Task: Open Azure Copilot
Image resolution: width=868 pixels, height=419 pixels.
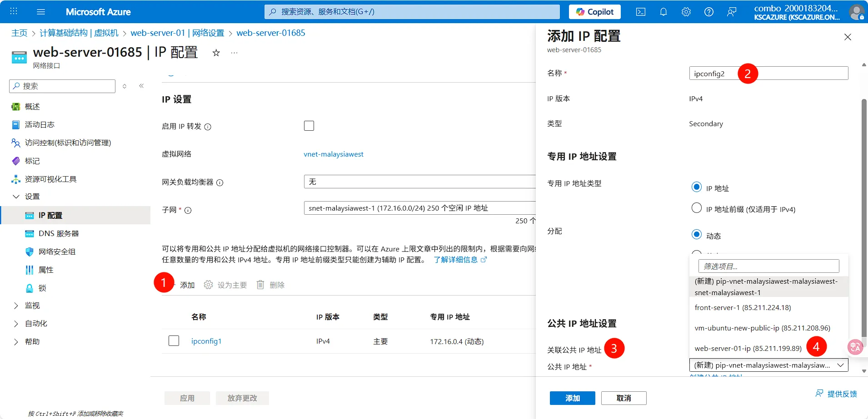Action: (594, 11)
